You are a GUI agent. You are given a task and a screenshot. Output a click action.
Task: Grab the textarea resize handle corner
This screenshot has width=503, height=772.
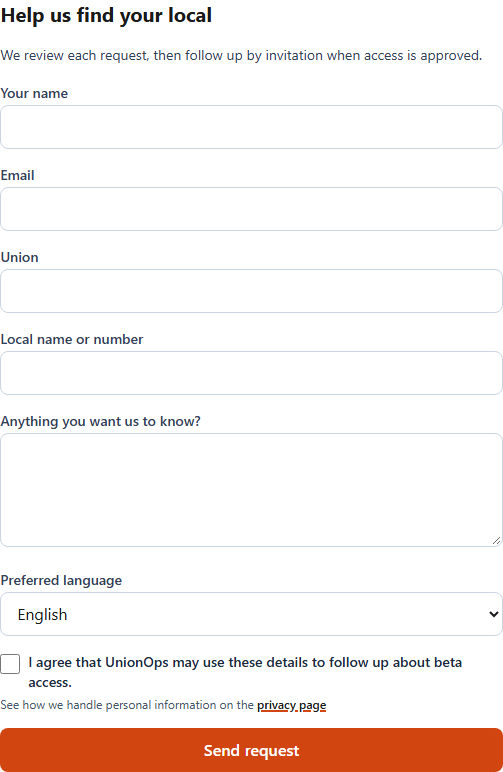pos(496,541)
